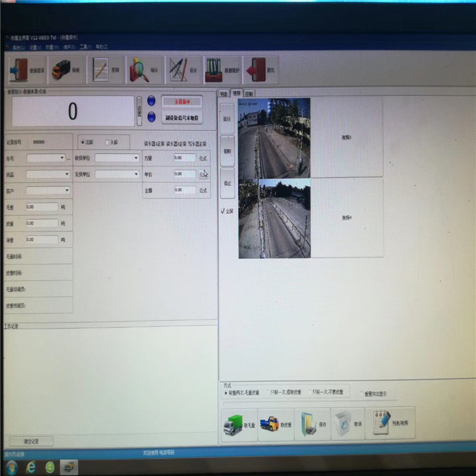This screenshot has height=476, width=476.
Task: Open the 系统 menu
Action: pos(18,48)
